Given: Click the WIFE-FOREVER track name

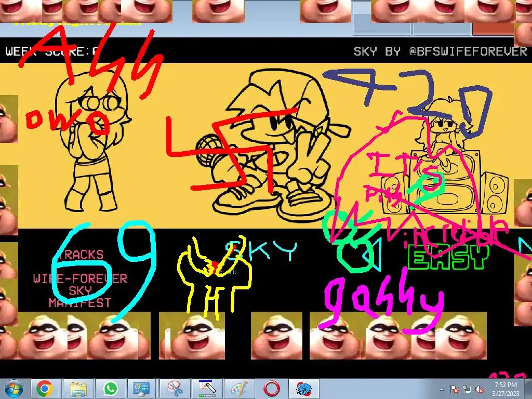Looking at the screenshot, I should click(80, 279).
